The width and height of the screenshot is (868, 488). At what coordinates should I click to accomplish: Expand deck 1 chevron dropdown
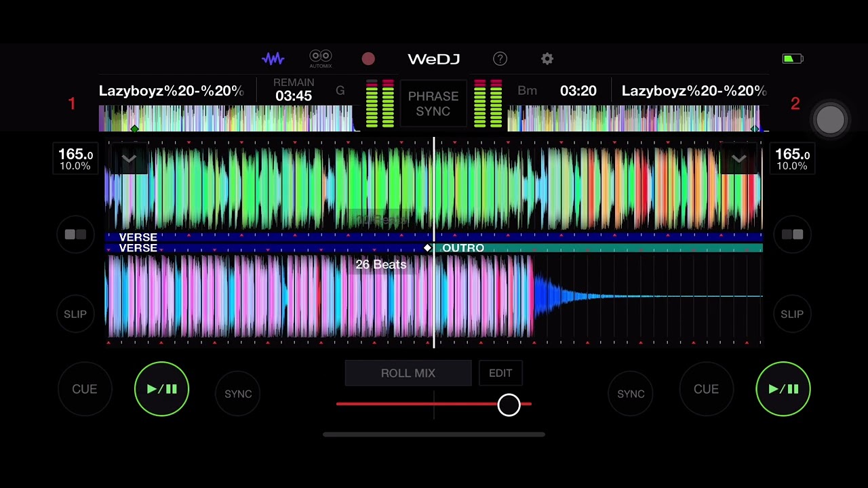click(x=129, y=159)
